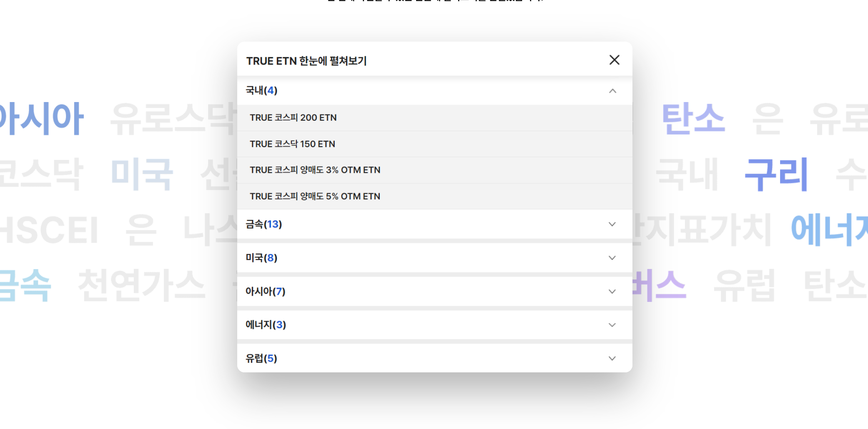Click the 구리 keyword in background
This screenshot has width=868, height=429.
point(776,175)
